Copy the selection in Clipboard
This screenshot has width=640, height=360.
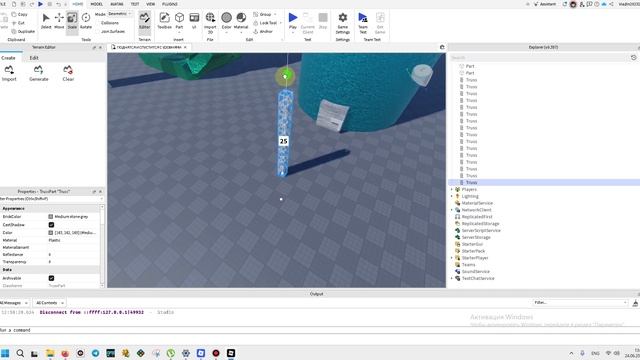click(20, 14)
